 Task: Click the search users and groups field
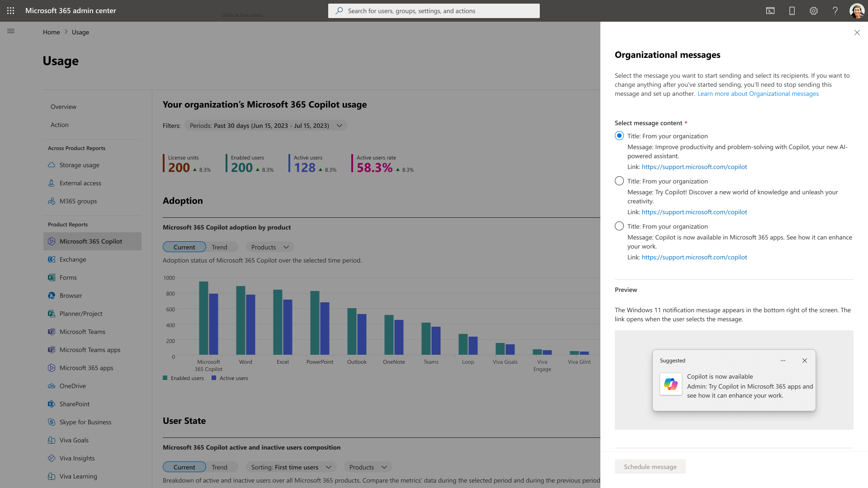coord(434,11)
